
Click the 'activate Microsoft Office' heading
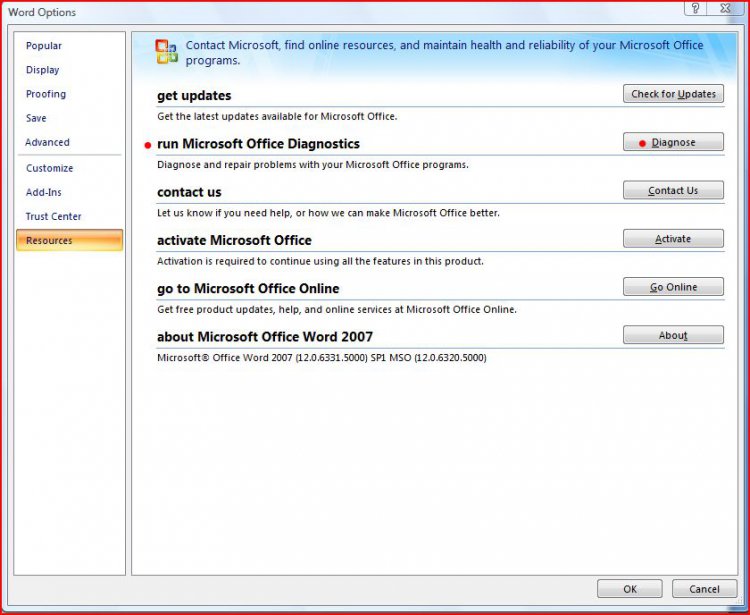coord(234,240)
